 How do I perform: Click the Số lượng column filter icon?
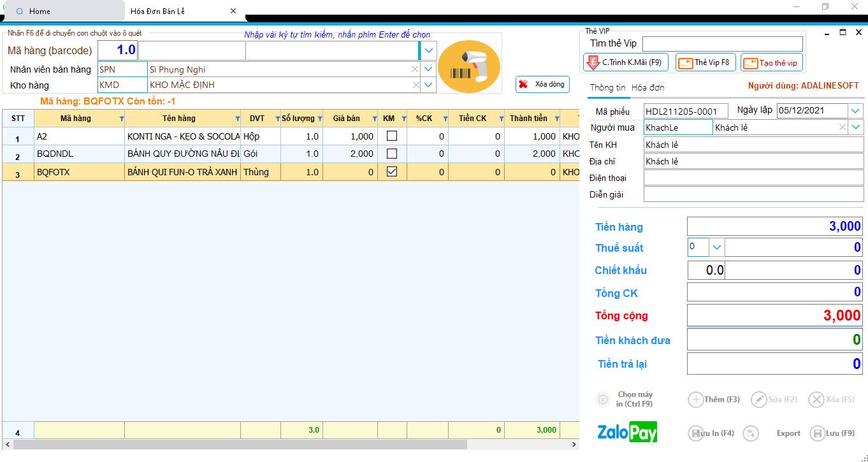(319, 119)
